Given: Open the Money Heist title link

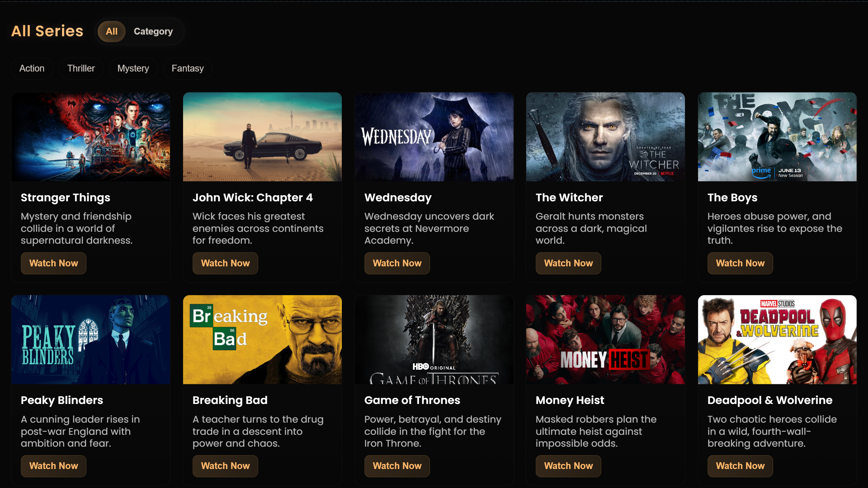Looking at the screenshot, I should [x=570, y=400].
